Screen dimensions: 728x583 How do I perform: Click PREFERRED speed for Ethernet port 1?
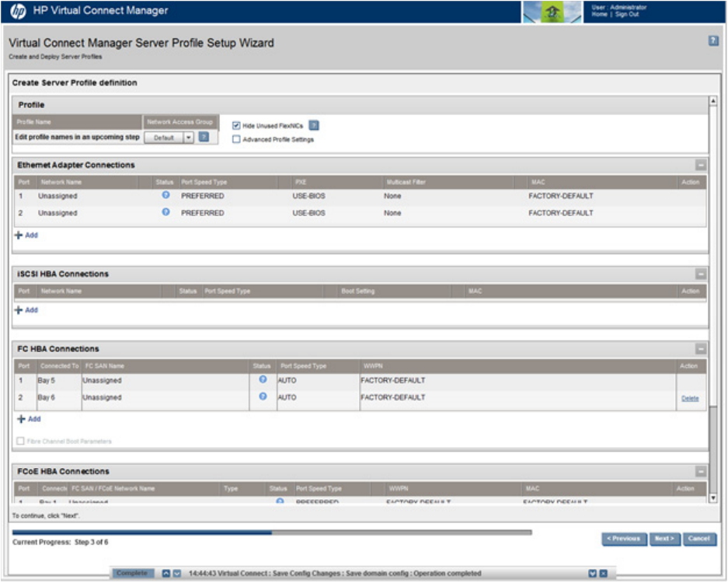(x=203, y=196)
